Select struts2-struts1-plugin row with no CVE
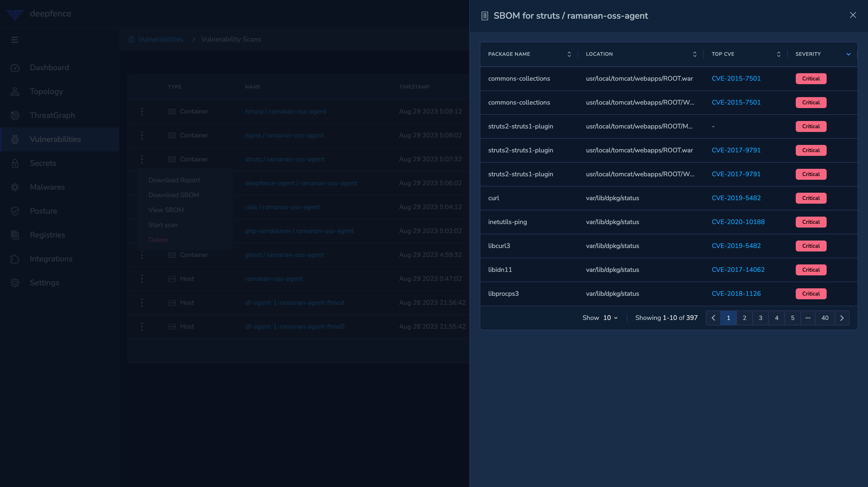 coord(668,126)
